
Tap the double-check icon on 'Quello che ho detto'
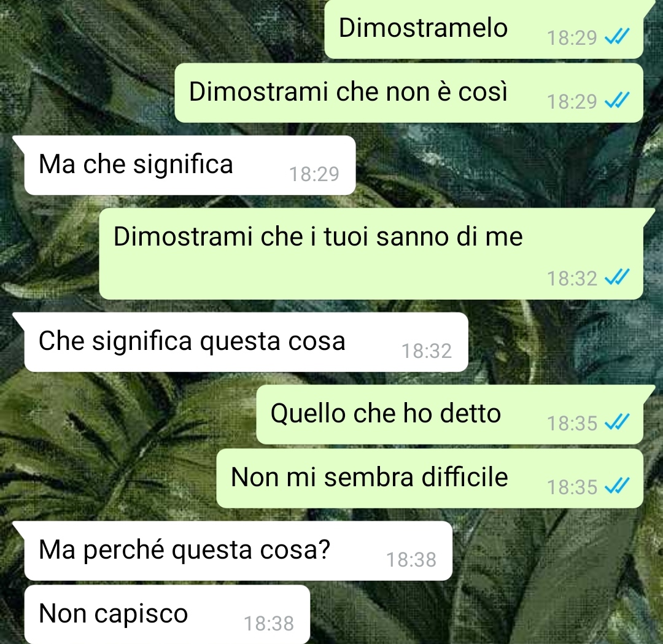click(617, 422)
